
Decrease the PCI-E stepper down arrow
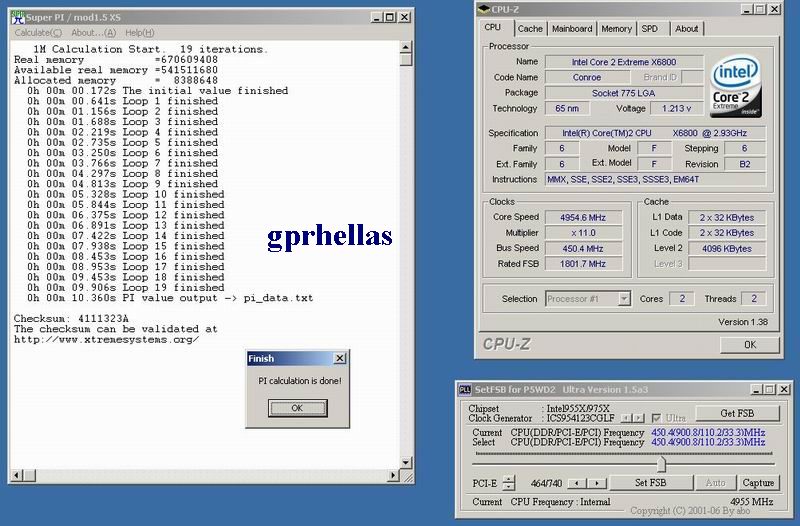click(509, 486)
